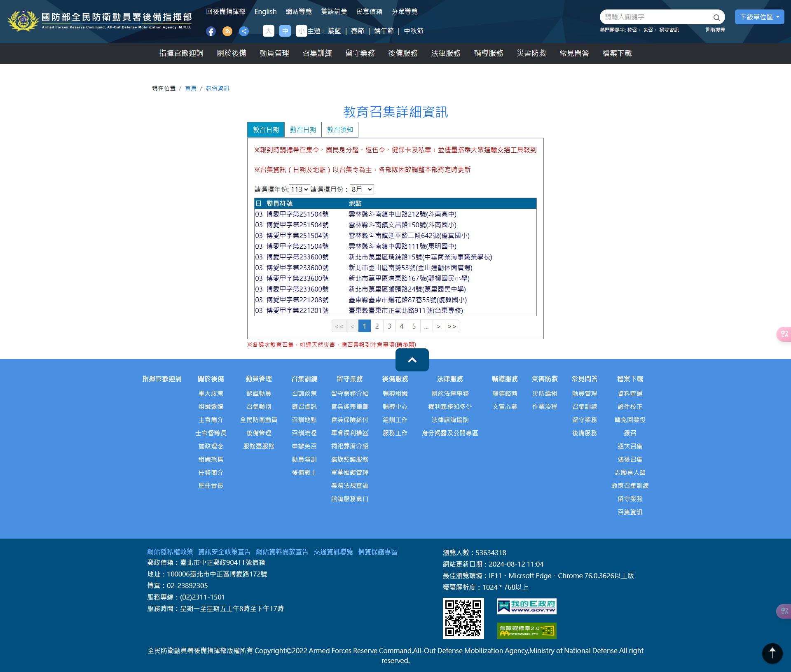Click the orange RSS feed icon
This screenshot has height=672, width=791.
point(227,31)
